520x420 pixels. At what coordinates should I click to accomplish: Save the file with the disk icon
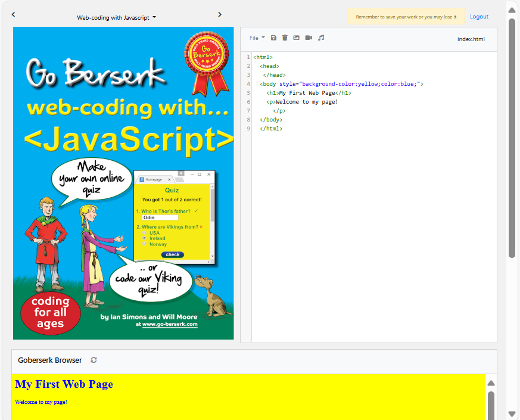(273, 38)
